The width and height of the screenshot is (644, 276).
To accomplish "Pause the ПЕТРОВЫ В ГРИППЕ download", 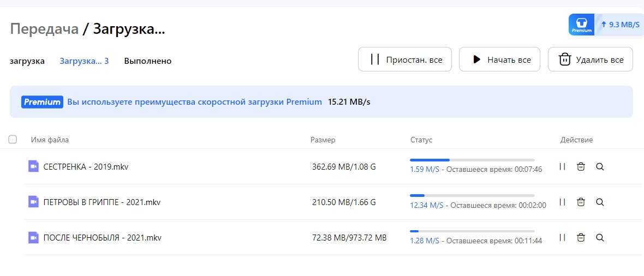I will tap(562, 202).
